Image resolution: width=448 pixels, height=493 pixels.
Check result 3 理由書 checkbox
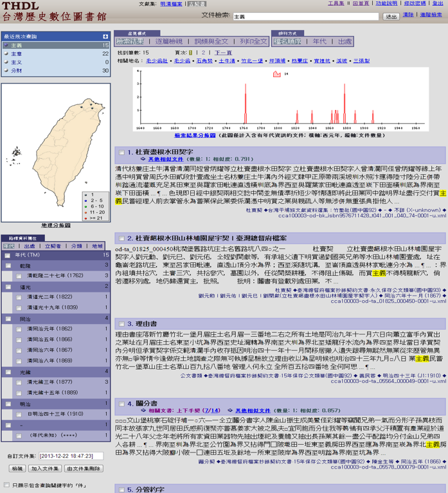point(121,324)
